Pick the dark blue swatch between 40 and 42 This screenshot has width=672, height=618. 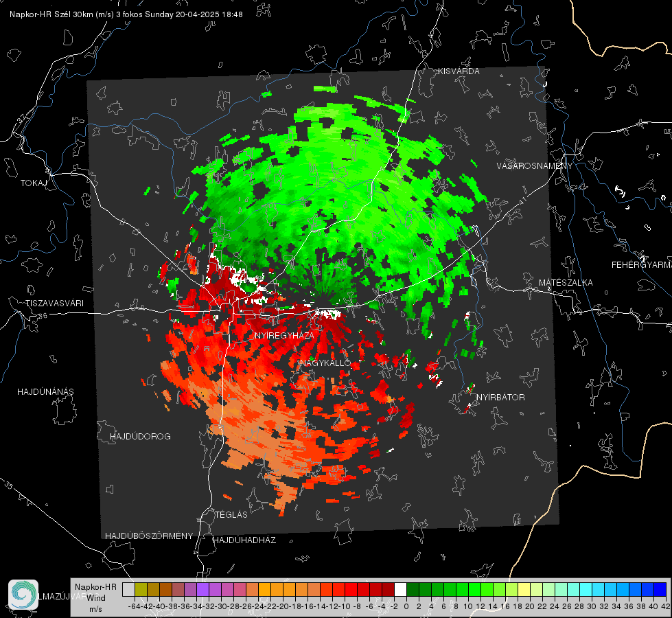tap(660, 589)
